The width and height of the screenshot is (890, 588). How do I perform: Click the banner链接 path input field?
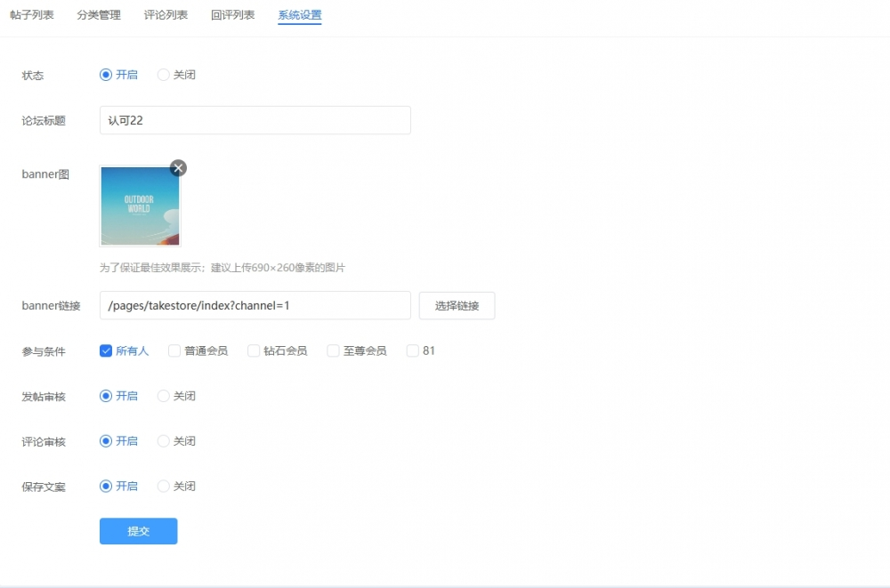(255, 305)
